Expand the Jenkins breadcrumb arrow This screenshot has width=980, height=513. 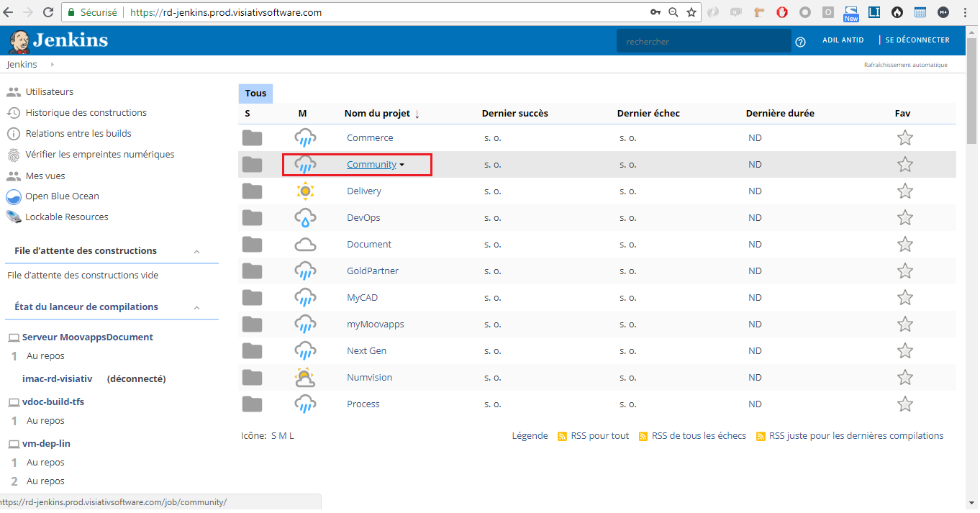[53, 65]
